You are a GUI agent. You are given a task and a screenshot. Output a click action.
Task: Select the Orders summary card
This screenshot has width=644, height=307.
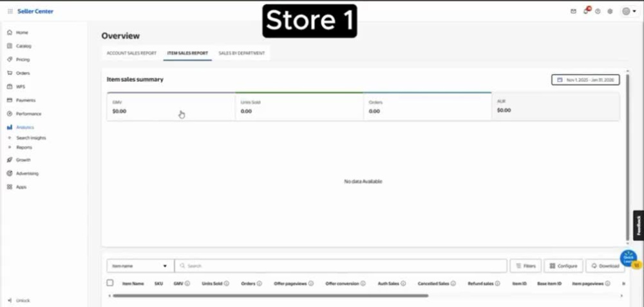click(427, 106)
